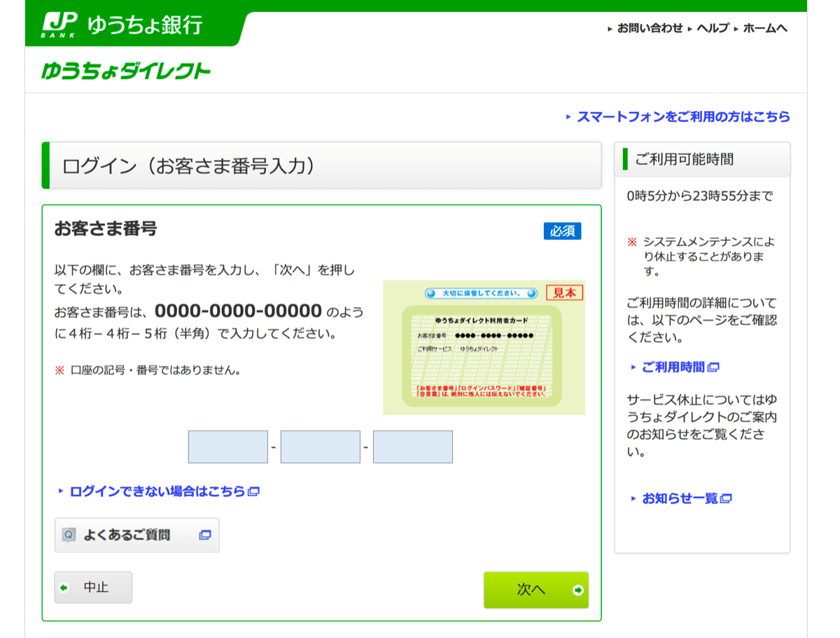Screen dimensions: 840x638
Task: Open スマートフォンをご利用の方はこちら link
Action: (x=683, y=117)
